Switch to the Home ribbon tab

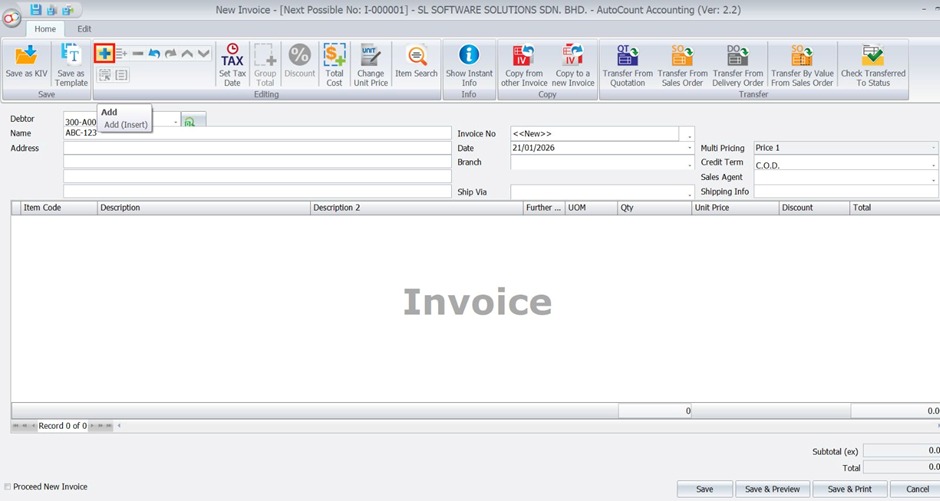(45, 29)
